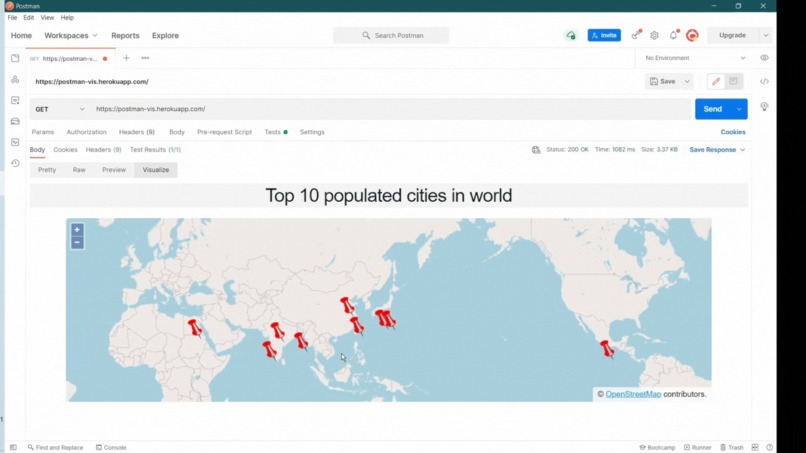Open the Explore section
This screenshot has width=806, height=453.
(x=166, y=35)
